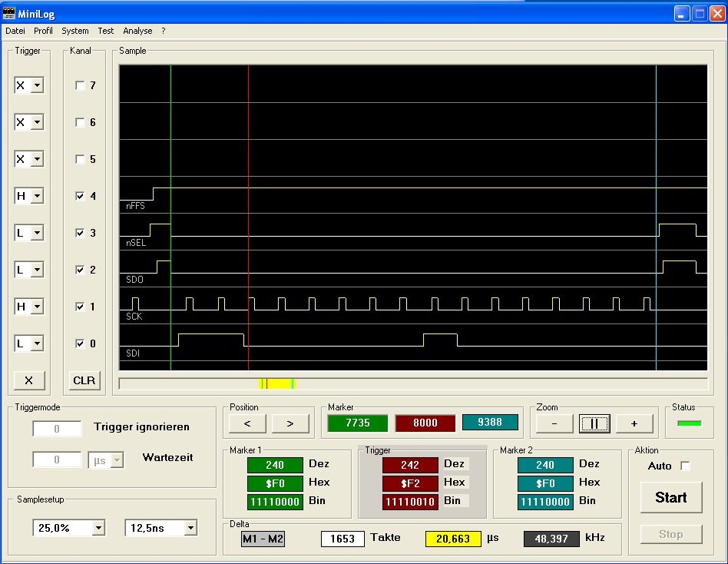The height and width of the screenshot is (564, 728).
Task: Click Trigger binary value 11110010
Action: 410,503
